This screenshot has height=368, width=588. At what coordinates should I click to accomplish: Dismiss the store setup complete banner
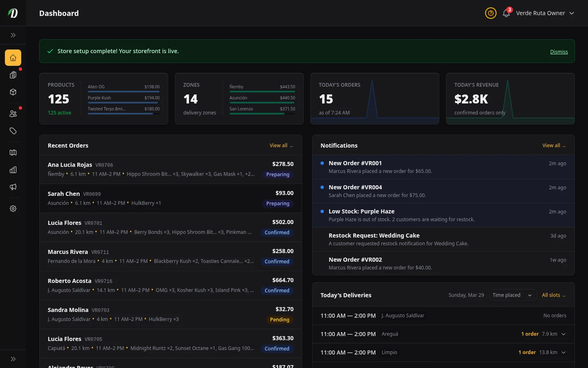point(559,52)
